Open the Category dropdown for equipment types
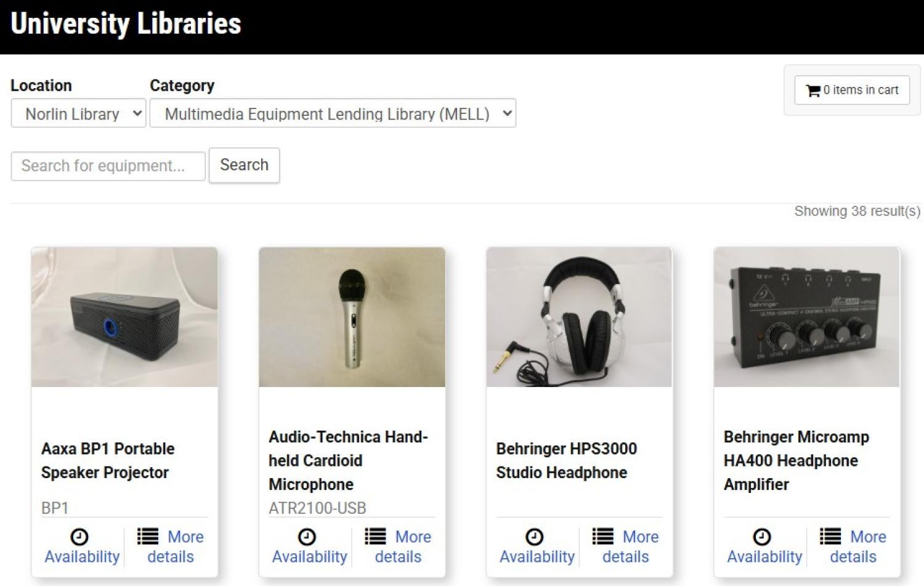This screenshot has height=586, width=924. [333, 113]
